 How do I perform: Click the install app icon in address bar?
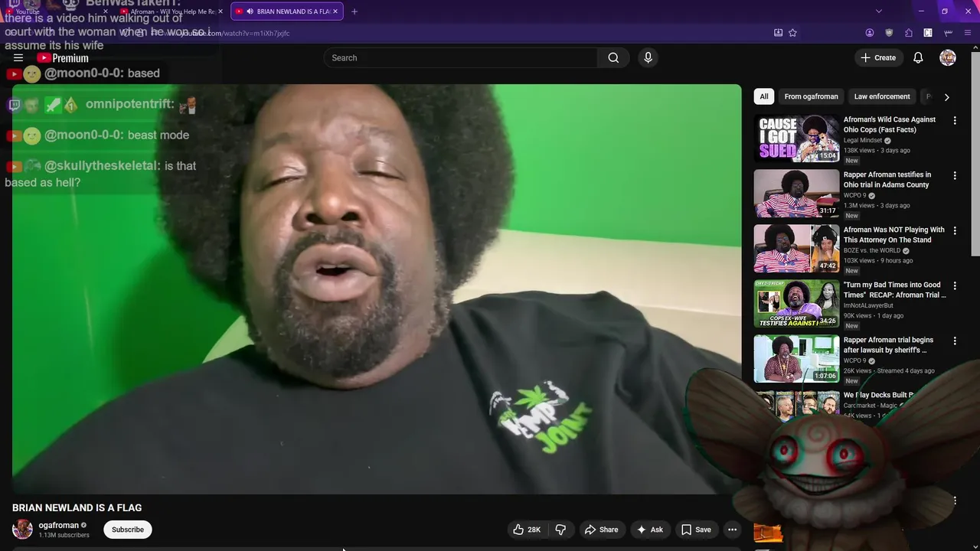pos(778,33)
